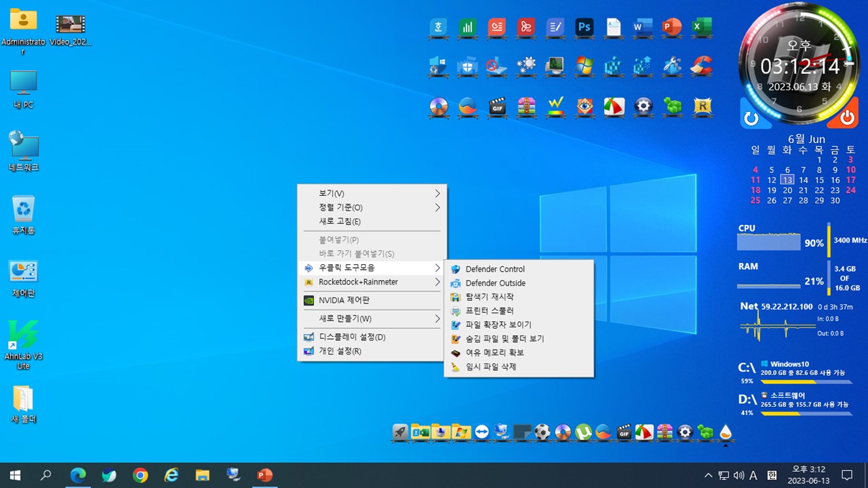Image resolution: width=868 pixels, height=488 pixels.
Task: Select the 네트워크 desktop icon
Action: coord(23,152)
